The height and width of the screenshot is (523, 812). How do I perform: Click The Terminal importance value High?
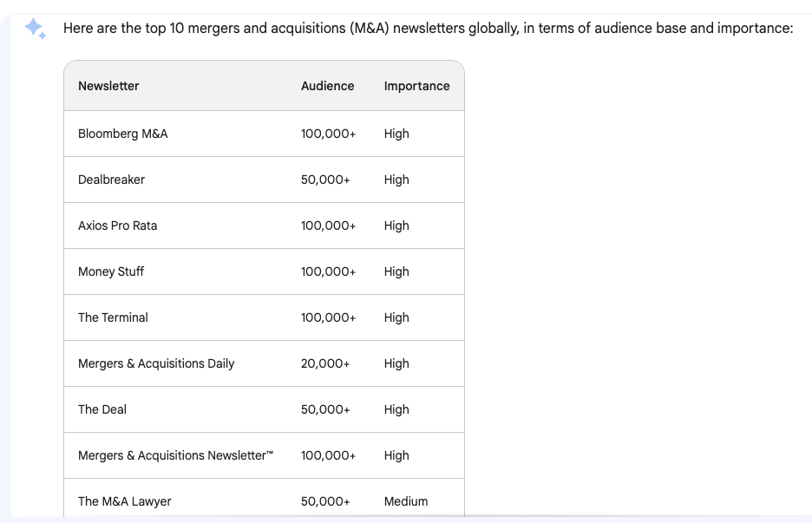[396, 317]
